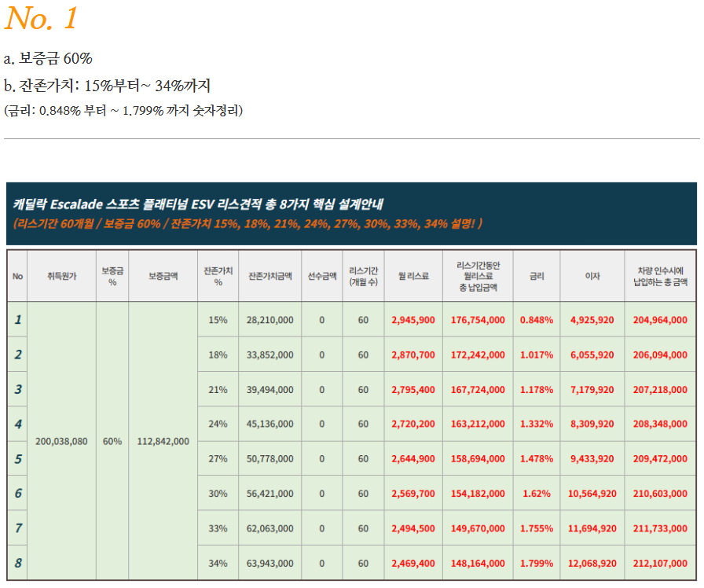Click total purchase amount 212,107,000
This screenshot has width=704, height=588.
tap(660, 564)
